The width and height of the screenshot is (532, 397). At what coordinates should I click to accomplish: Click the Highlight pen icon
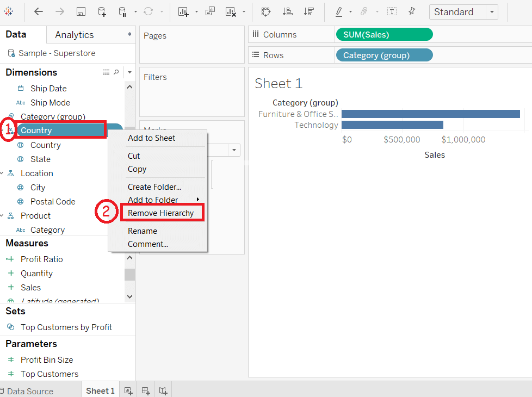coord(338,12)
